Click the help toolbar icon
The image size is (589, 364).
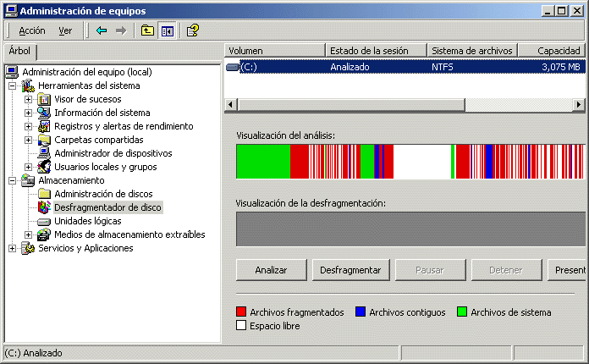[193, 30]
